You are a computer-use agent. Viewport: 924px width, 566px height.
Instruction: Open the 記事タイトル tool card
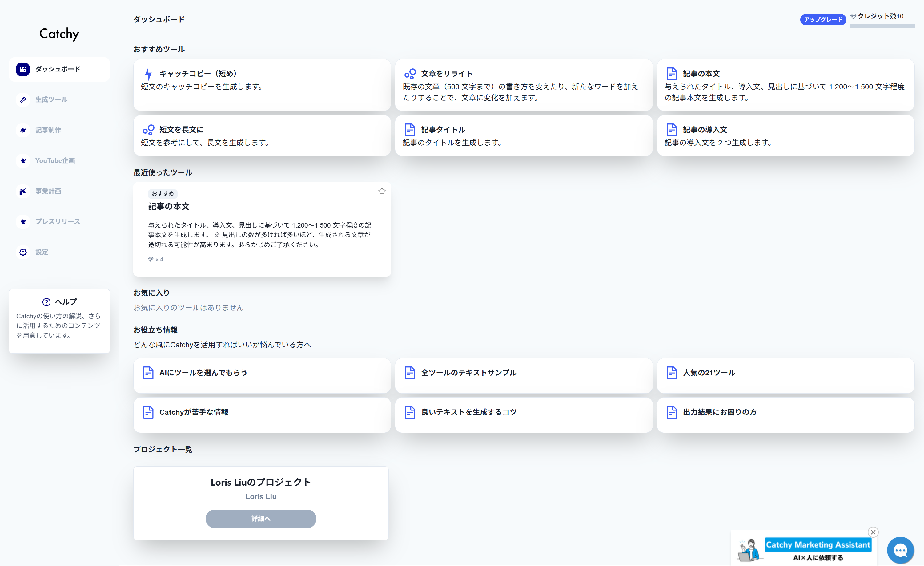pos(524,135)
